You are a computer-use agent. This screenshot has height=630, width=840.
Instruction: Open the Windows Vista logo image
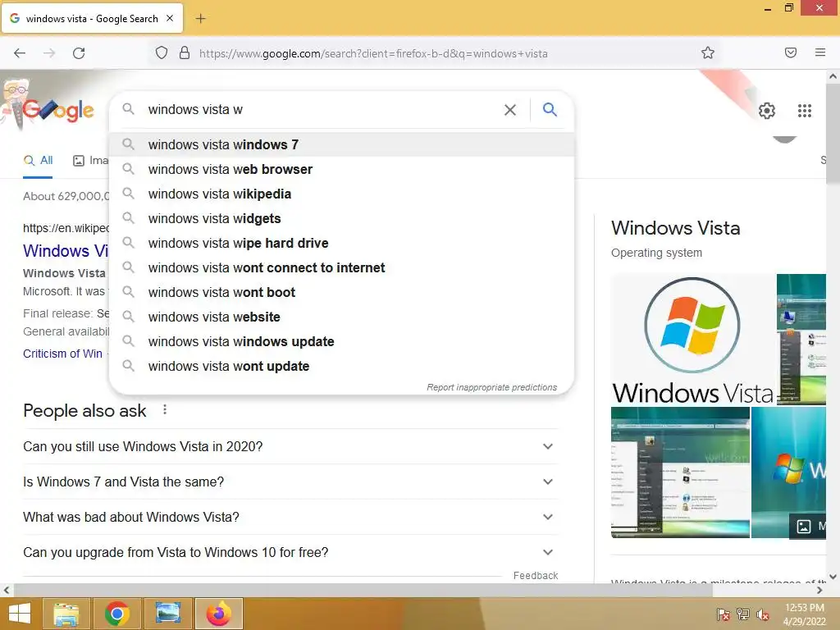[692, 339]
